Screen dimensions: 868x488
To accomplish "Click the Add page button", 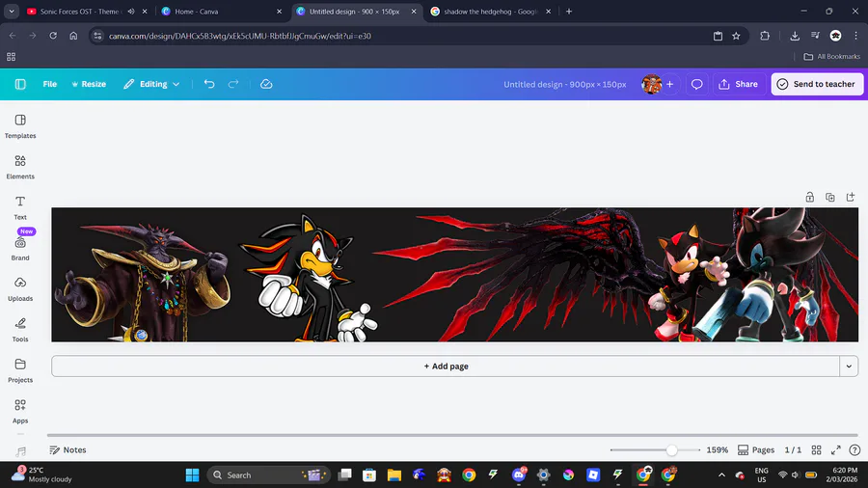I will tap(446, 366).
